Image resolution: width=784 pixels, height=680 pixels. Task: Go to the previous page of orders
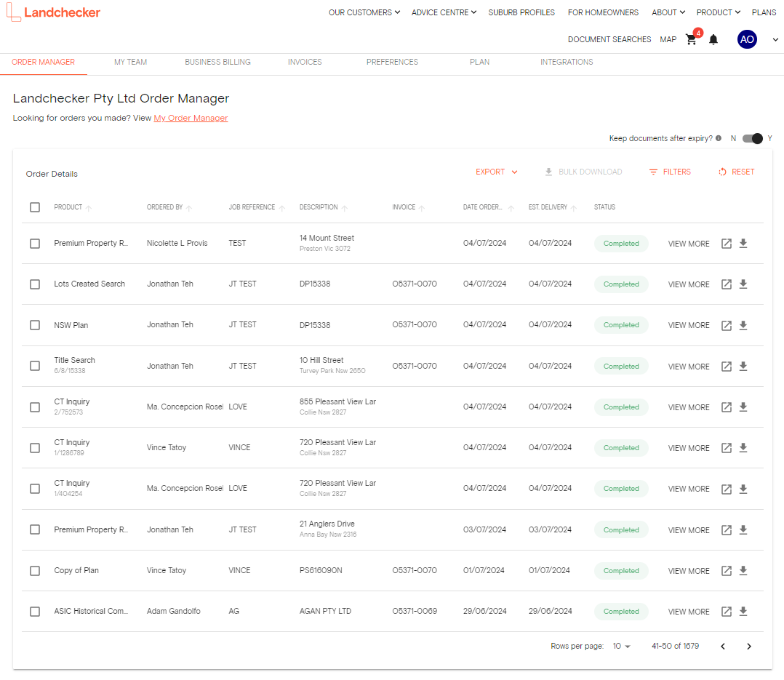pos(722,647)
